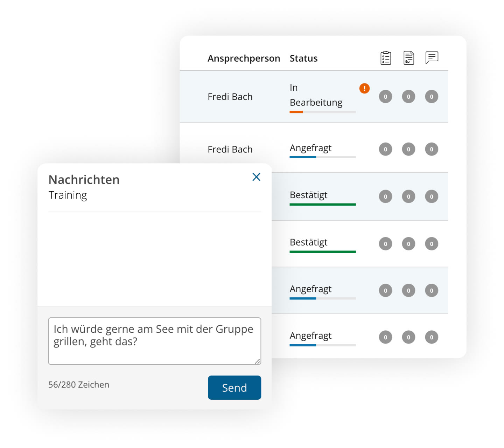This screenshot has width=504, height=448.
Task: Click the 56/280 Zeichen character counter
Action: (78, 384)
